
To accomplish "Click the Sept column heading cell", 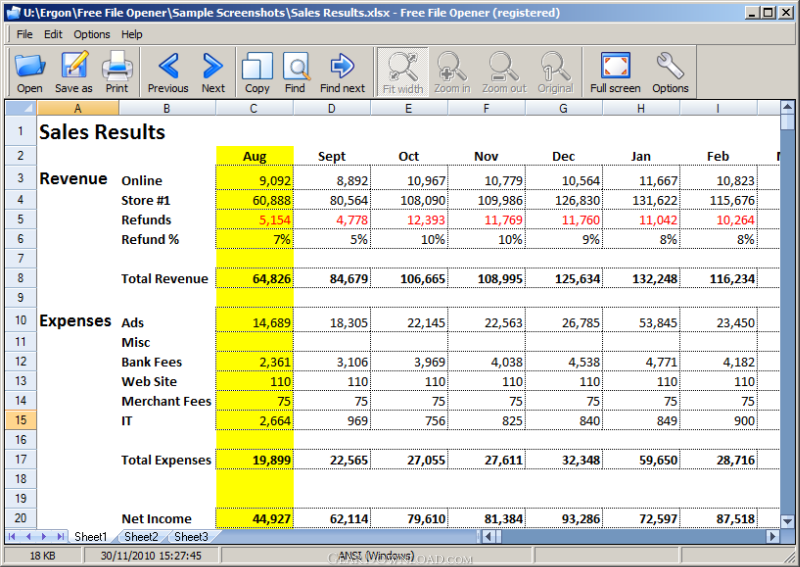I will pos(332,156).
